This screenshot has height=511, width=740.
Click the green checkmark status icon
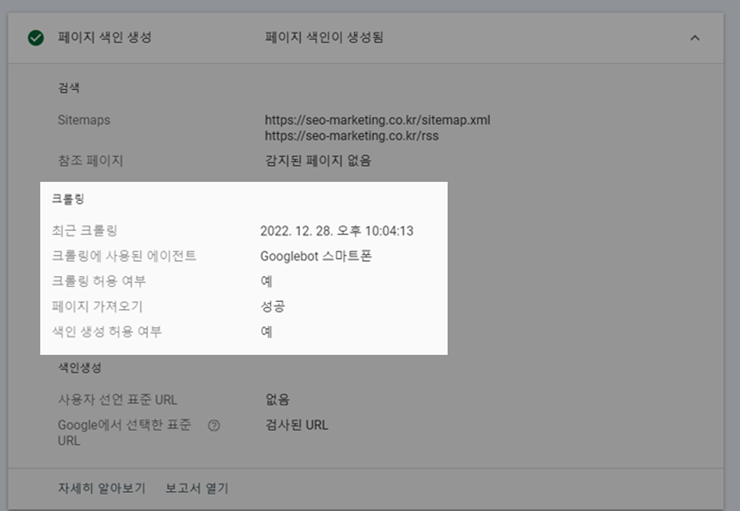(x=36, y=38)
